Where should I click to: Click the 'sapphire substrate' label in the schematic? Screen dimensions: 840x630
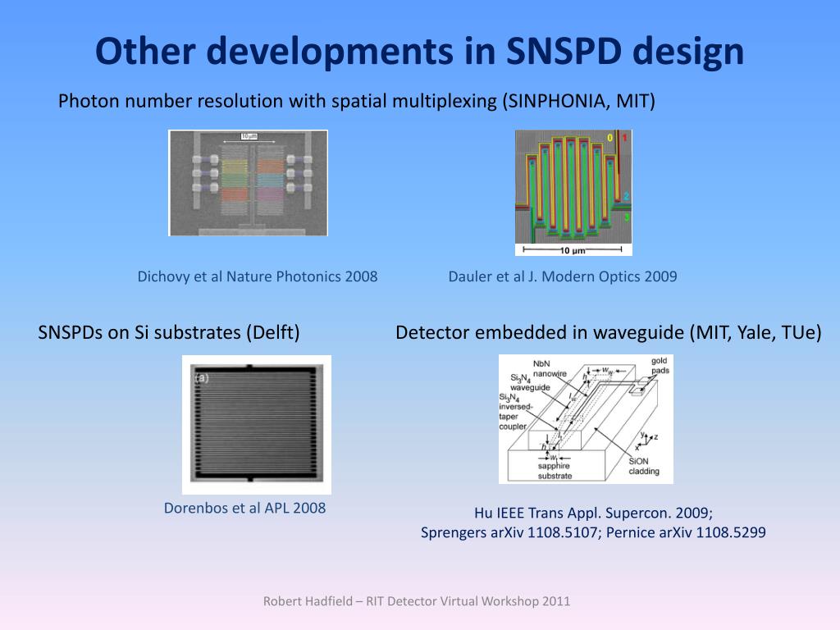click(555, 471)
